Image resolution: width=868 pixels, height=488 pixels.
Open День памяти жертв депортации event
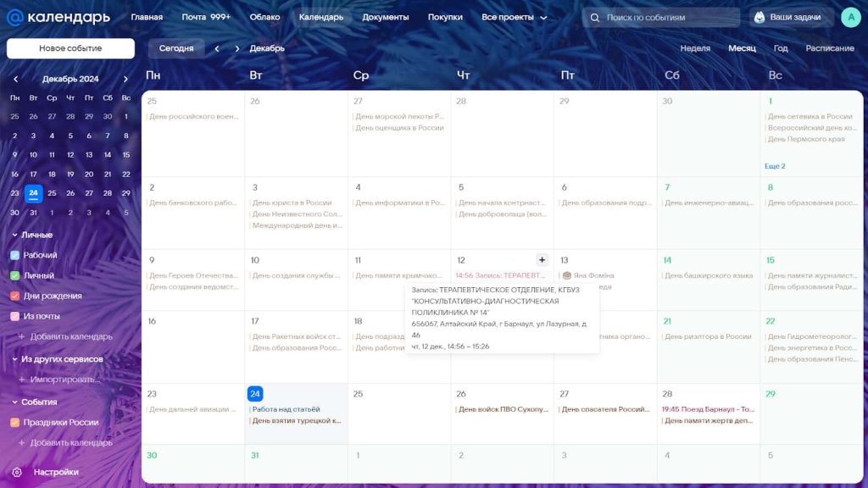point(708,421)
